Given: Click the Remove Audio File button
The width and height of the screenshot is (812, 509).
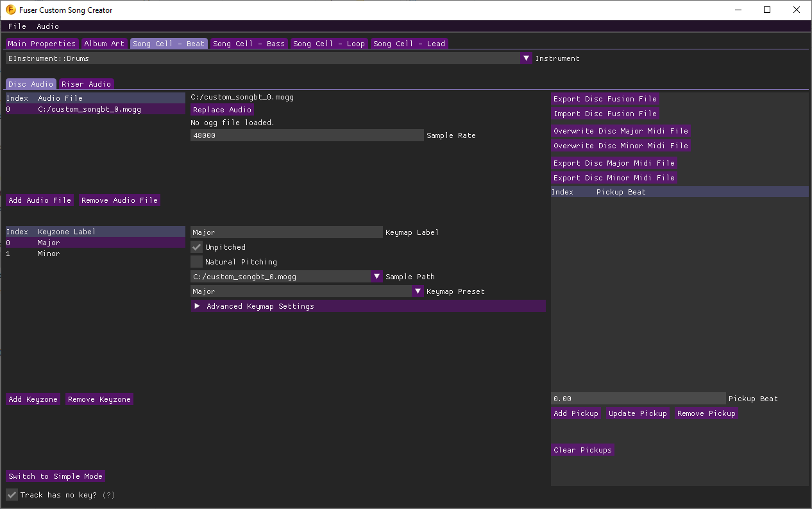Looking at the screenshot, I should coord(119,200).
